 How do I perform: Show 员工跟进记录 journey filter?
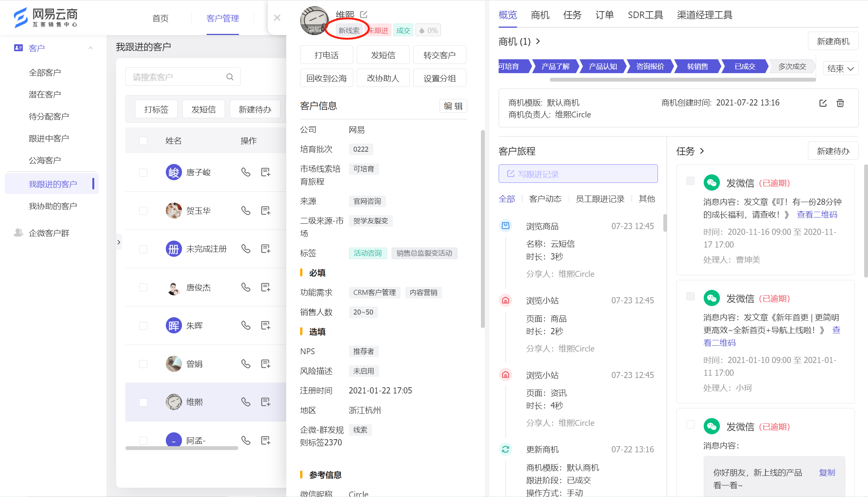point(600,199)
